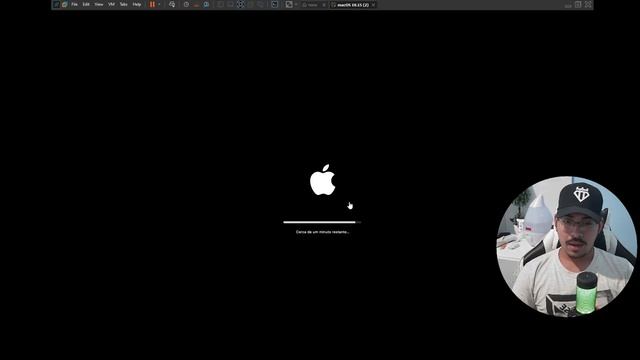This screenshot has width=640, height=360.
Task: Click the "Cerca de um minuto restante..." text
Action: 322,232
